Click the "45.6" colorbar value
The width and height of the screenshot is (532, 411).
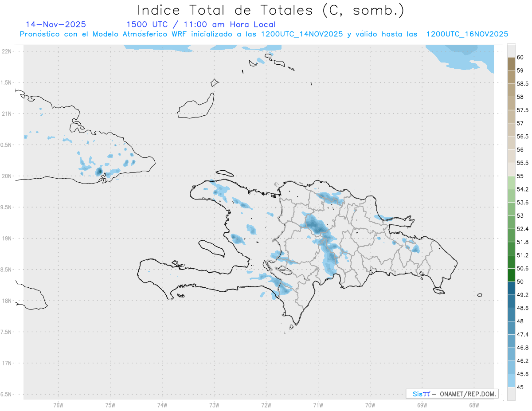coord(523,374)
